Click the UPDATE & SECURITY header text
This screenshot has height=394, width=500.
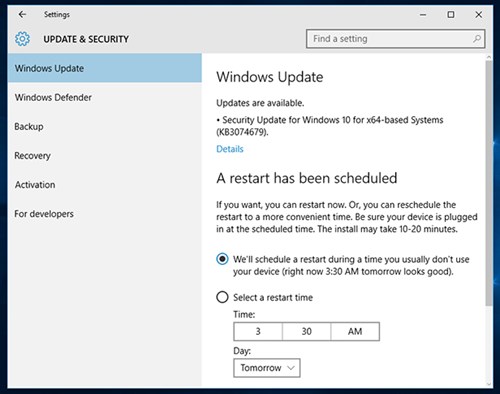(86, 39)
